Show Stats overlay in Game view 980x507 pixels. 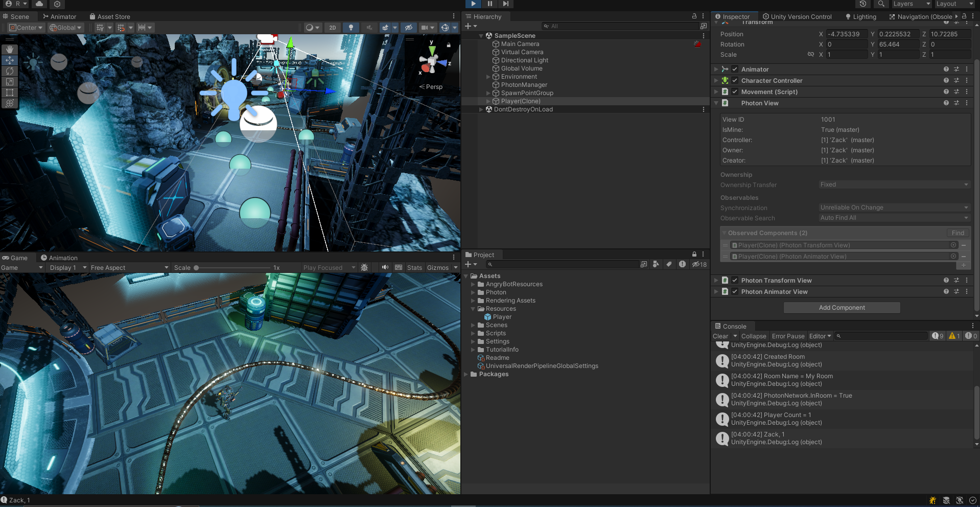point(414,267)
